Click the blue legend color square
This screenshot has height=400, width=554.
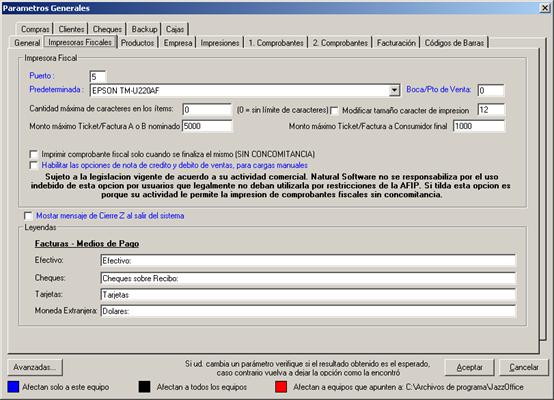[x=13, y=387]
